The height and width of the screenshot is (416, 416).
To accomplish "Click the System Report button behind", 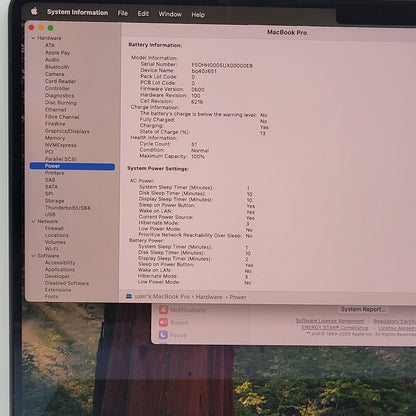I will pyautogui.click(x=363, y=309).
